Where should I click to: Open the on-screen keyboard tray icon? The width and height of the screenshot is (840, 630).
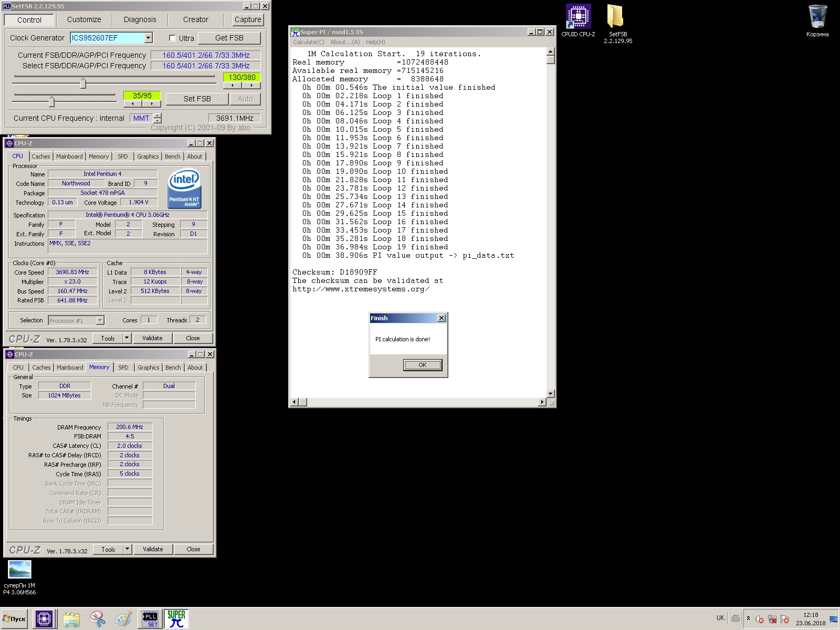pos(736,618)
